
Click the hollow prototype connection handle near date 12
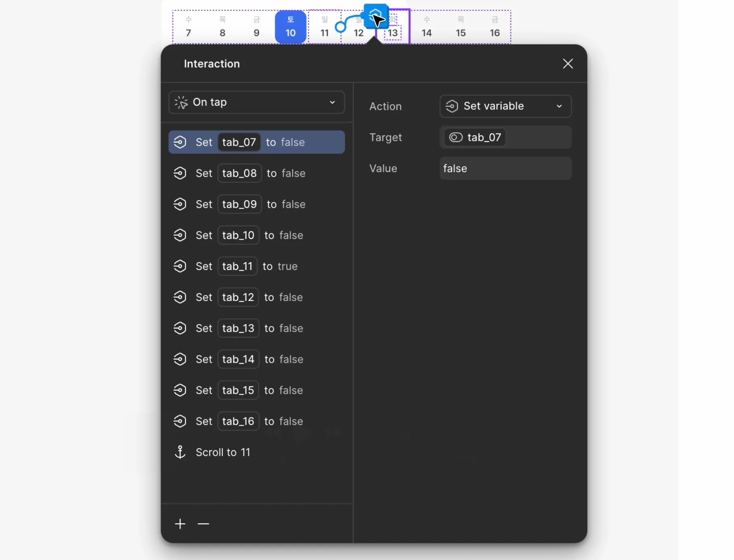tap(341, 27)
